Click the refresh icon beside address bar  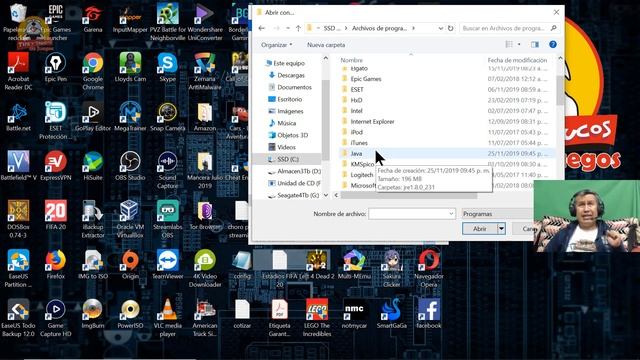coord(450,28)
